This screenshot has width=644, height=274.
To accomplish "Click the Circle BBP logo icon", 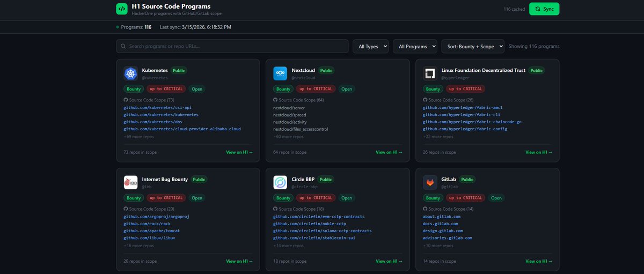I will tap(280, 182).
